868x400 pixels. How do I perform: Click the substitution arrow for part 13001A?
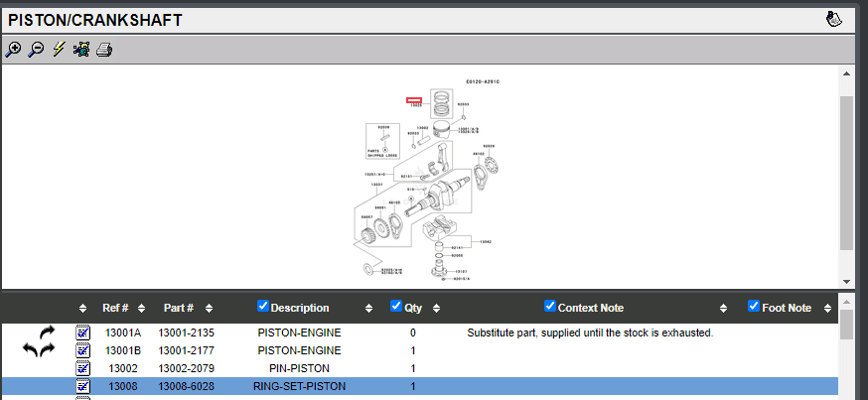coord(47,333)
